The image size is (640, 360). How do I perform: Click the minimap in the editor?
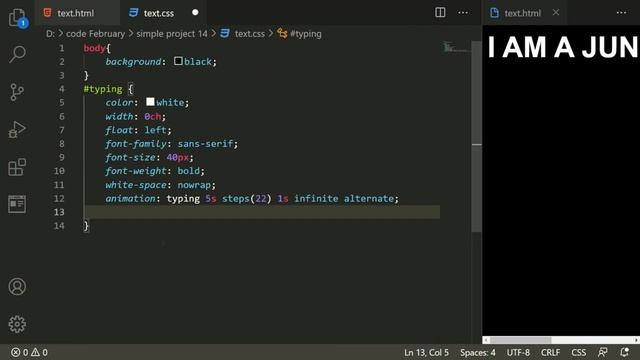(456, 48)
